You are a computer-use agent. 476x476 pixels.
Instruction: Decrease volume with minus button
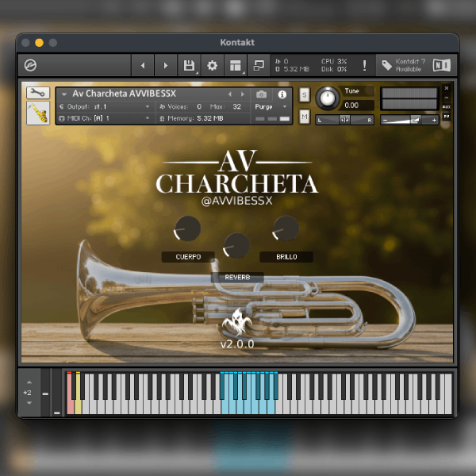point(386,121)
